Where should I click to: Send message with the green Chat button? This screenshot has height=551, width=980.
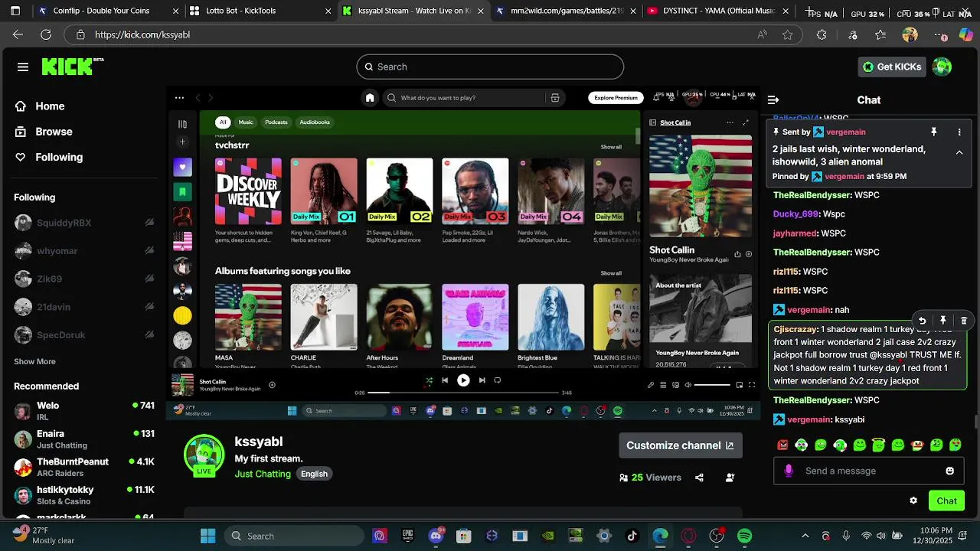pyautogui.click(x=946, y=500)
